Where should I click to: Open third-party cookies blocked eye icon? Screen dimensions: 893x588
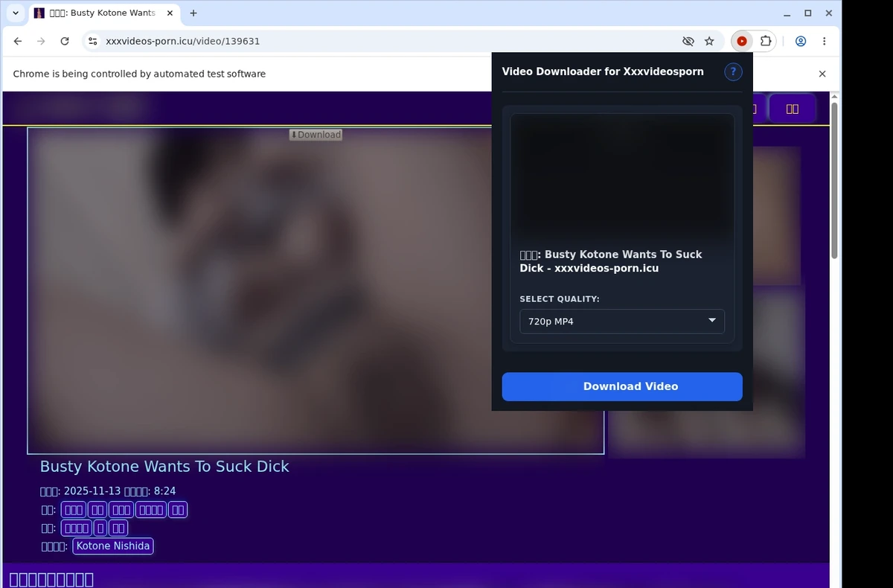pos(688,41)
